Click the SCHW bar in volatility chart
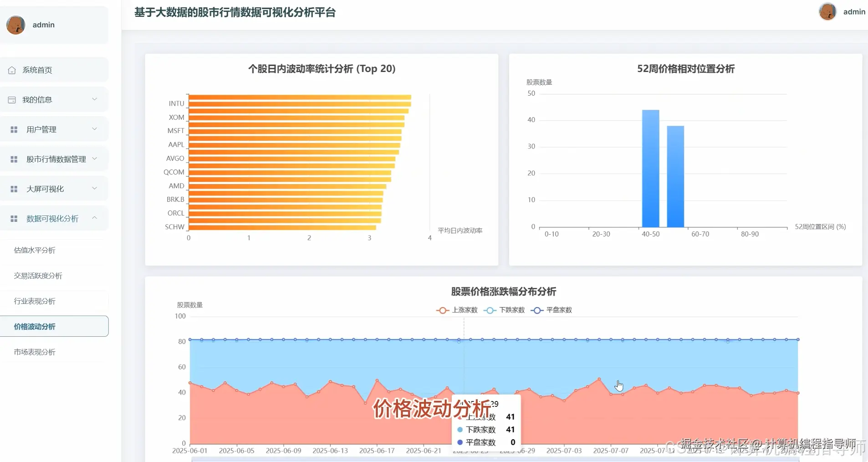This screenshot has height=462, width=868. tap(282, 227)
